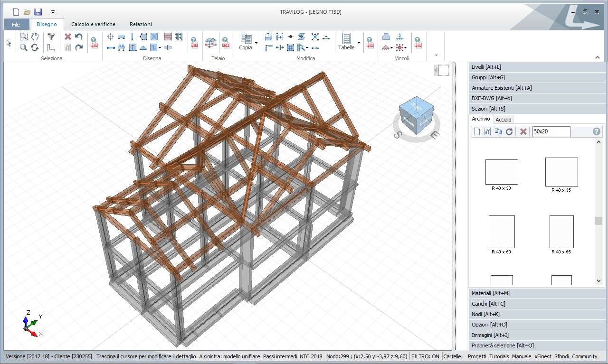The height and width of the screenshot is (364, 608).
Task: Click the brick wall drawing tool
Action: click(x=168, y=37)
